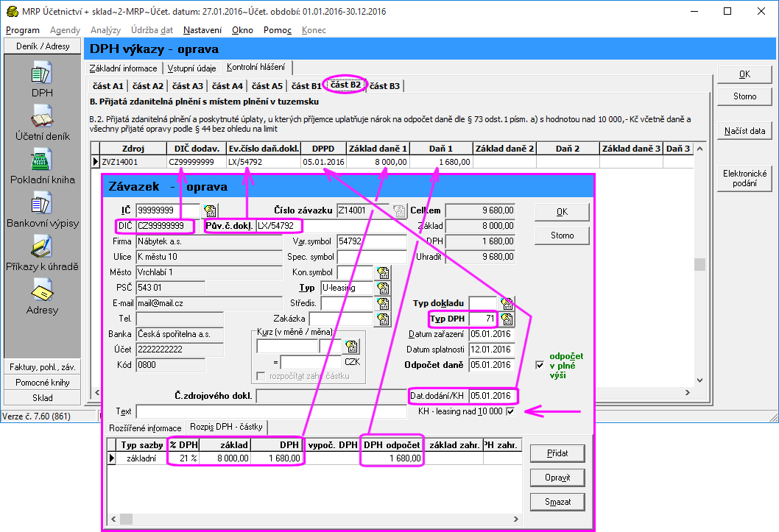This screenshot has width=779, height=532.
Task: Open Účetní deník from the sidebar
Action: (41, 120)
